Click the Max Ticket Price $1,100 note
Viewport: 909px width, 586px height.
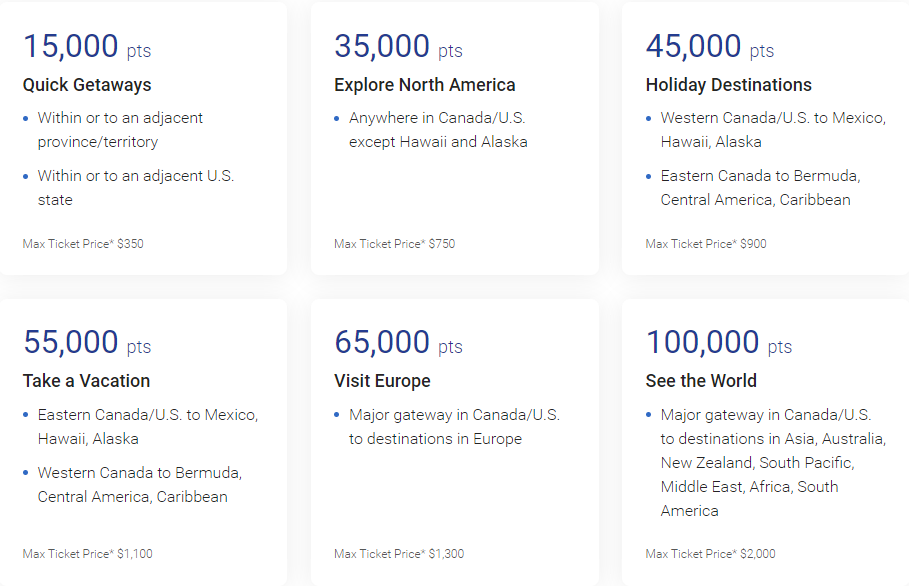(88, 554)
